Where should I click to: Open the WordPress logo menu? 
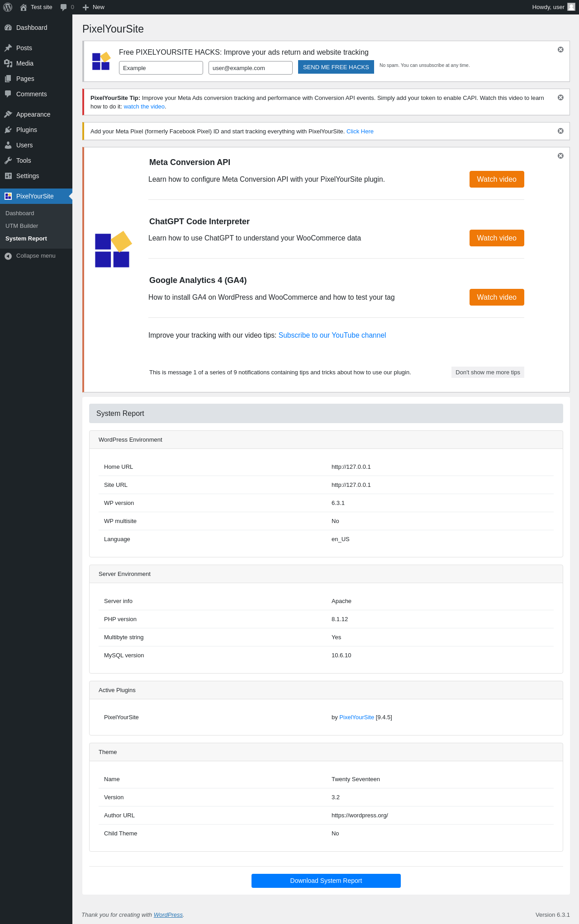point(8,7)
